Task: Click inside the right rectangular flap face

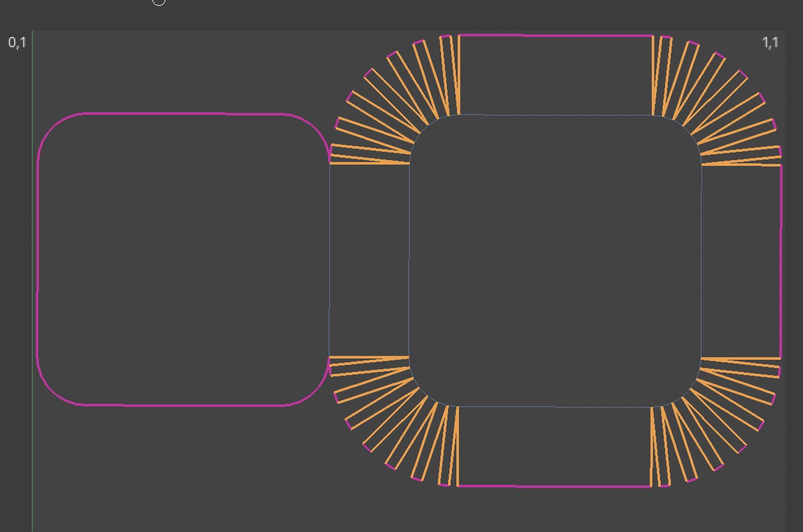Action: [x=741, y=262]
